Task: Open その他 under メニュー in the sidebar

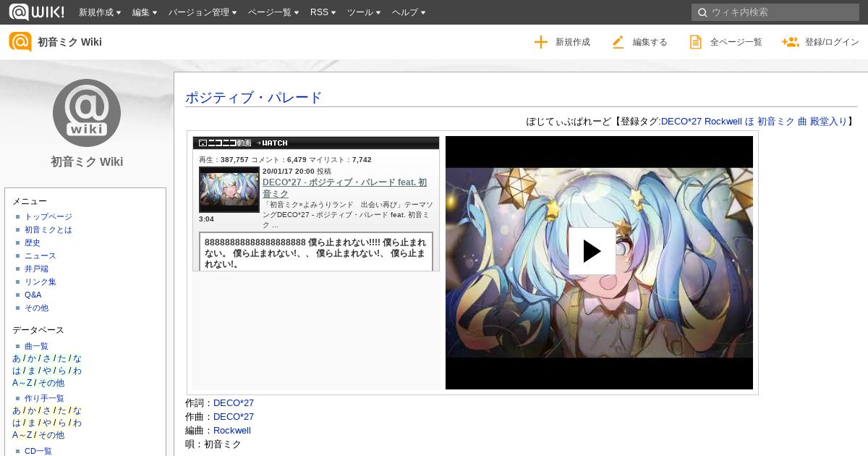Action: tap(36, 308)
